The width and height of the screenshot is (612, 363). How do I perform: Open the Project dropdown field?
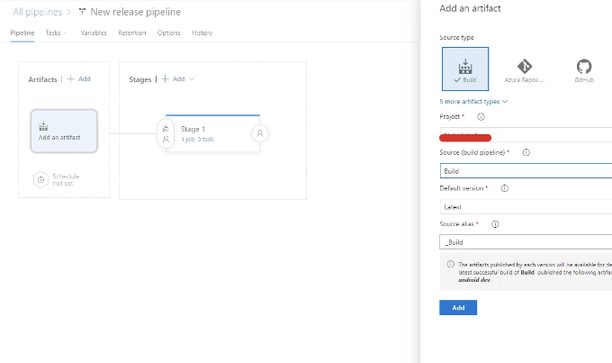tap(526, 134)
